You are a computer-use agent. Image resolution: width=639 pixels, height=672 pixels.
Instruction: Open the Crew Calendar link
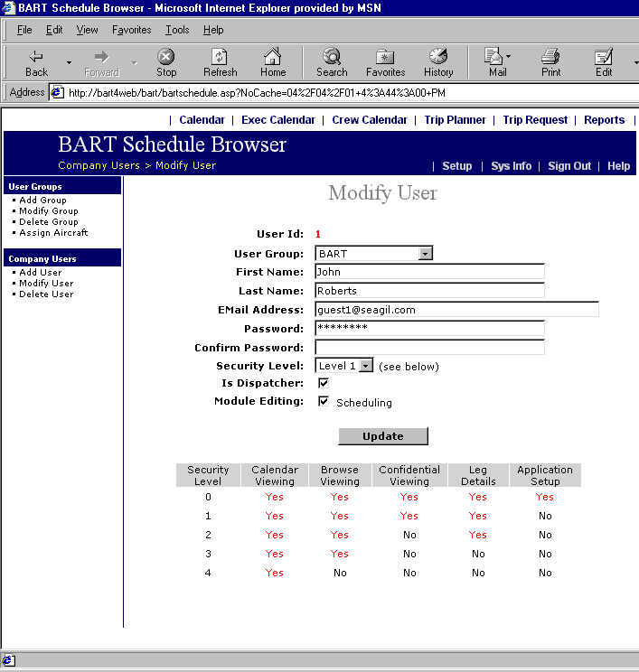pos(370,120)
